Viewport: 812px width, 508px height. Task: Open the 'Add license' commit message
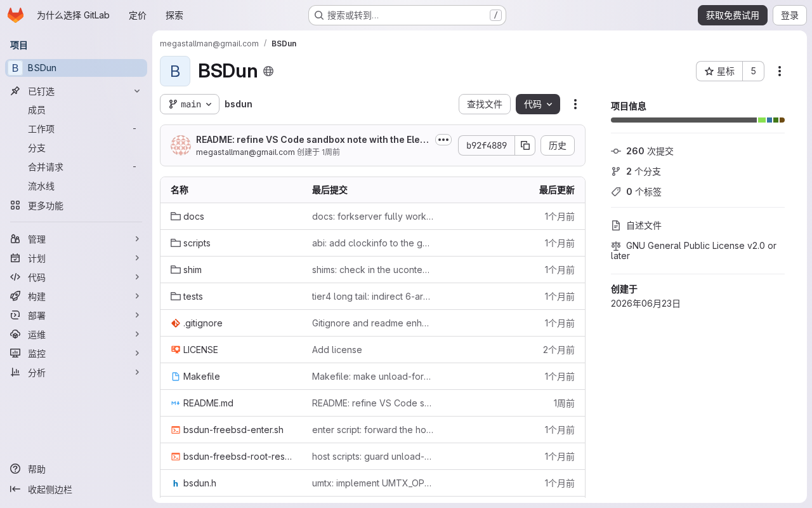coord(337,350)
